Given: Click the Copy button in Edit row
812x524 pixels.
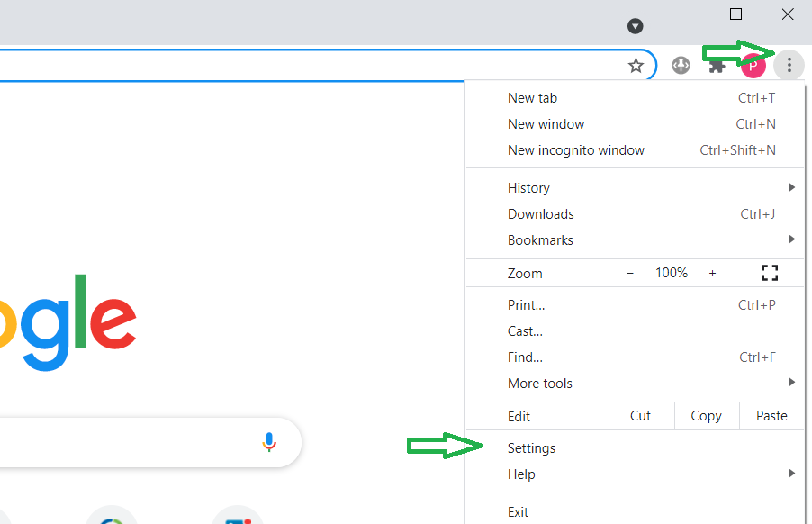Looking at the screenshot, I should pos(707,416).
